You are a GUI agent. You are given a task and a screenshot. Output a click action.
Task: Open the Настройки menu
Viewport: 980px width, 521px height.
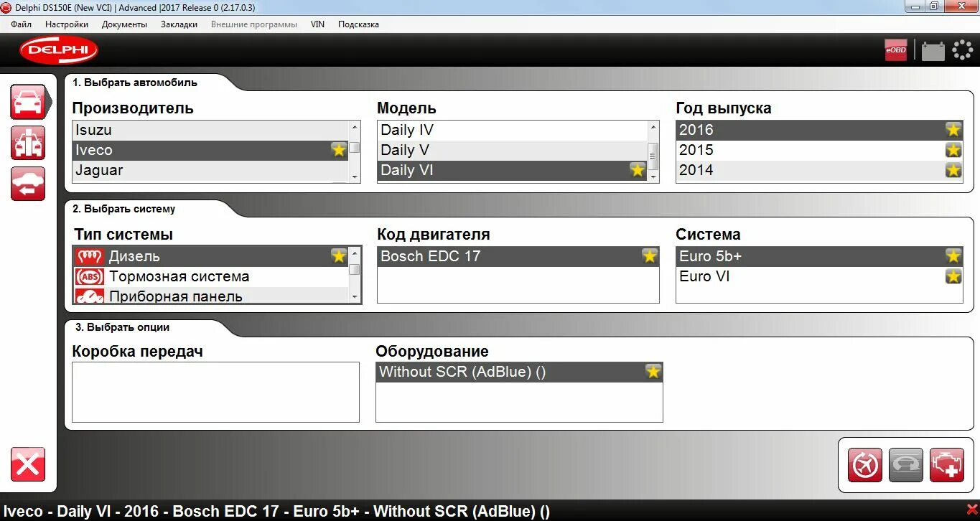point(67,24)
